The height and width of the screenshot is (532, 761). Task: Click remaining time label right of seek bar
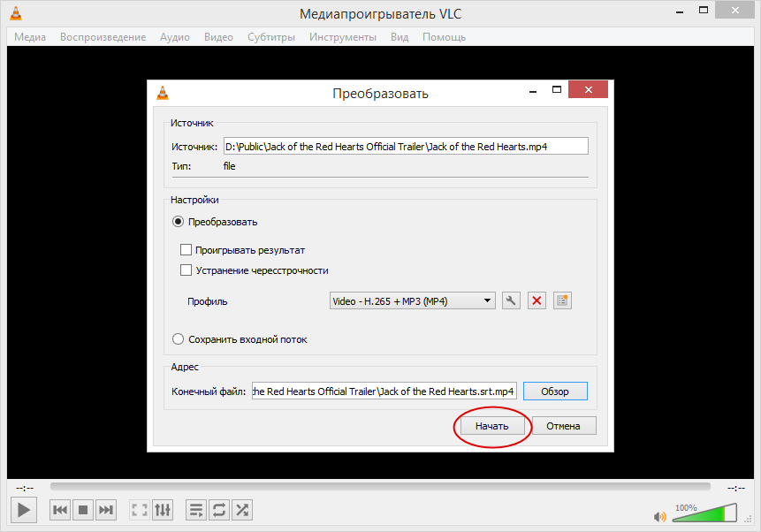(x=735, y=489)
